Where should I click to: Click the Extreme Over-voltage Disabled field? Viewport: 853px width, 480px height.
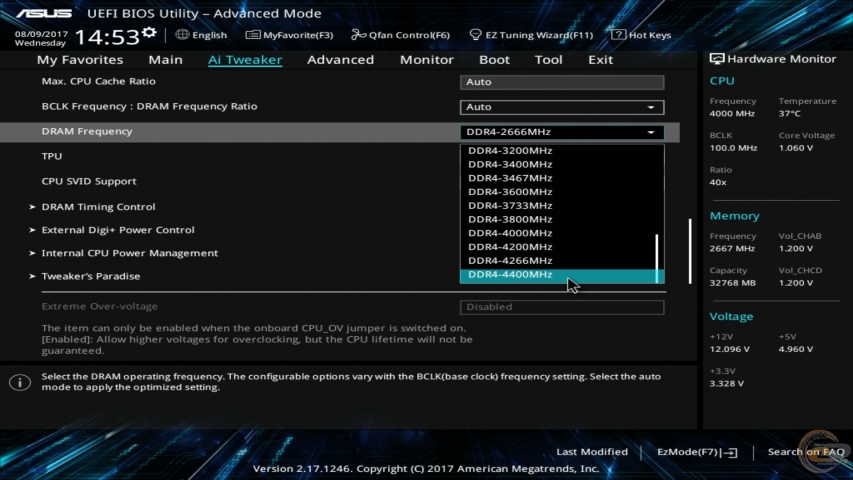[x=562, y=307]
